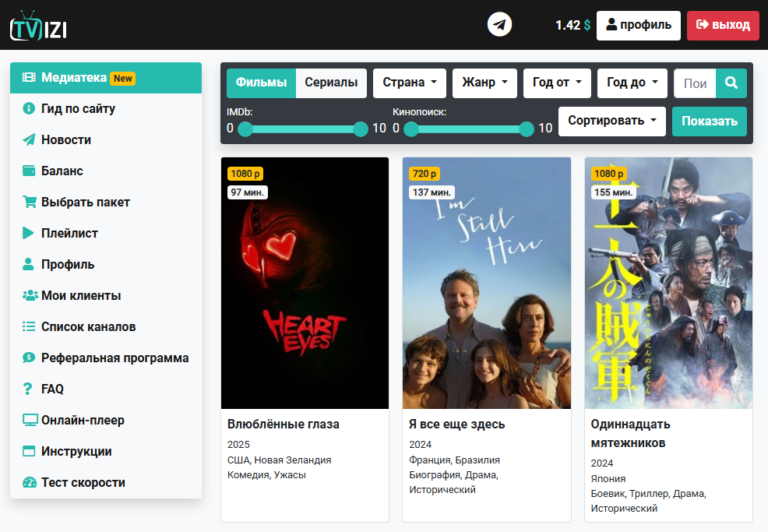Switch to the Фильмы tab
This screenshot has width=768, height=532.
[x=261, y=83]
